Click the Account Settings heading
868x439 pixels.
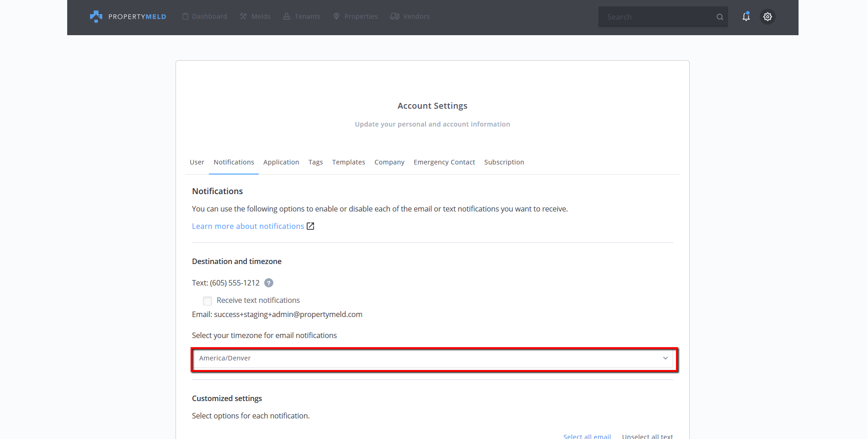point(432,106)
